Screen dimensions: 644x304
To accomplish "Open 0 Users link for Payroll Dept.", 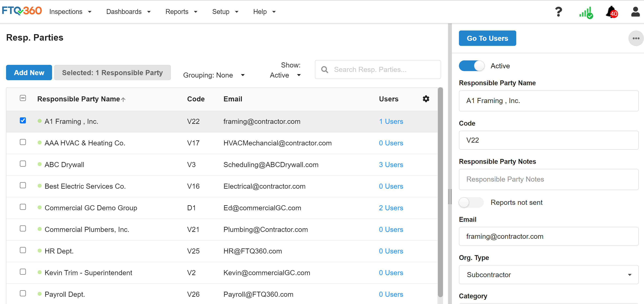I will point(391,295).
